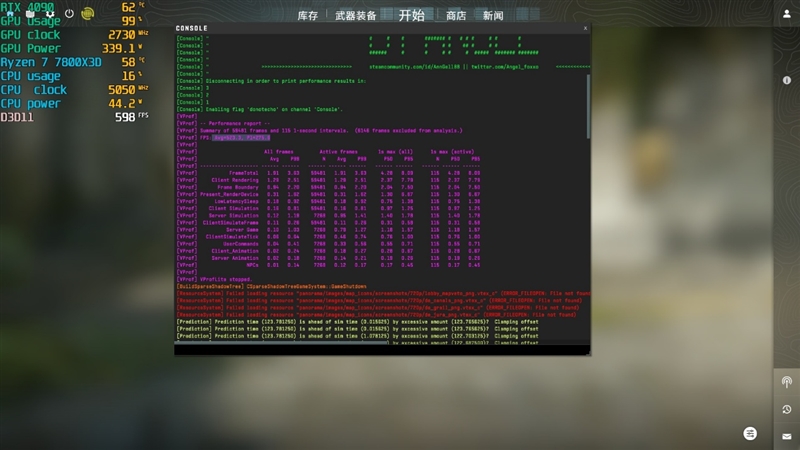Click the 'UserCommands' row label
The height and width of the screenshot is (450, 800).
(x=240, y=244)
